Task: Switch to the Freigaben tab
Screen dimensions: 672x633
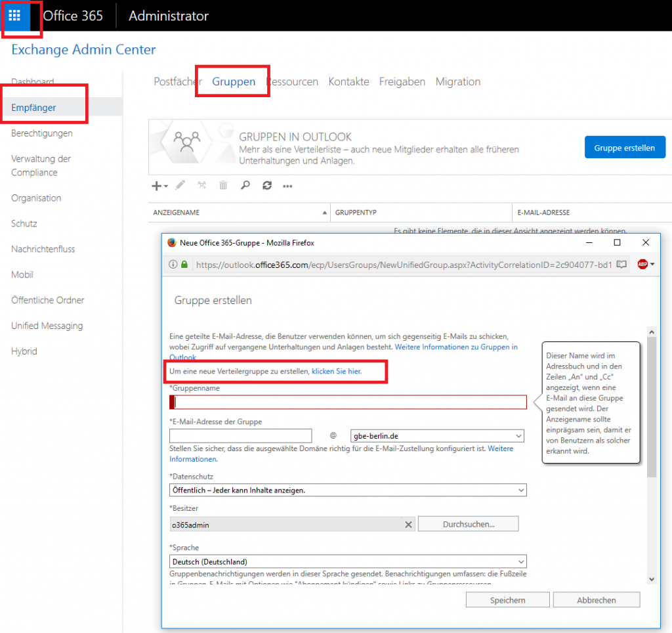Action: [402, 81]
